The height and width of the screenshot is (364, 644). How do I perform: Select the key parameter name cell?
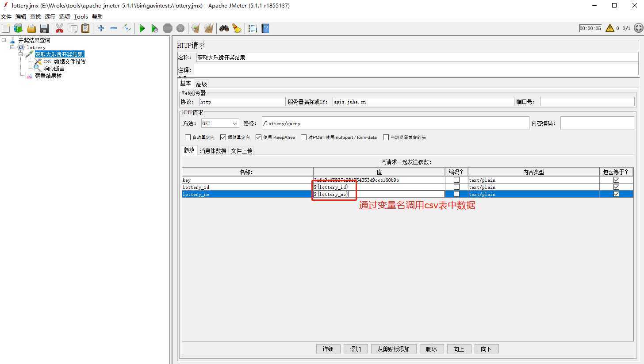point(248,180)
